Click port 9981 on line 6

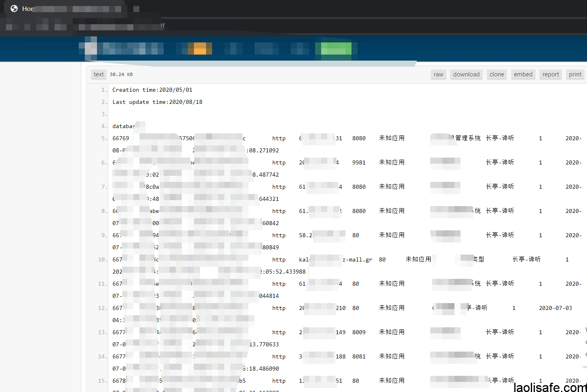click(359, 162)
